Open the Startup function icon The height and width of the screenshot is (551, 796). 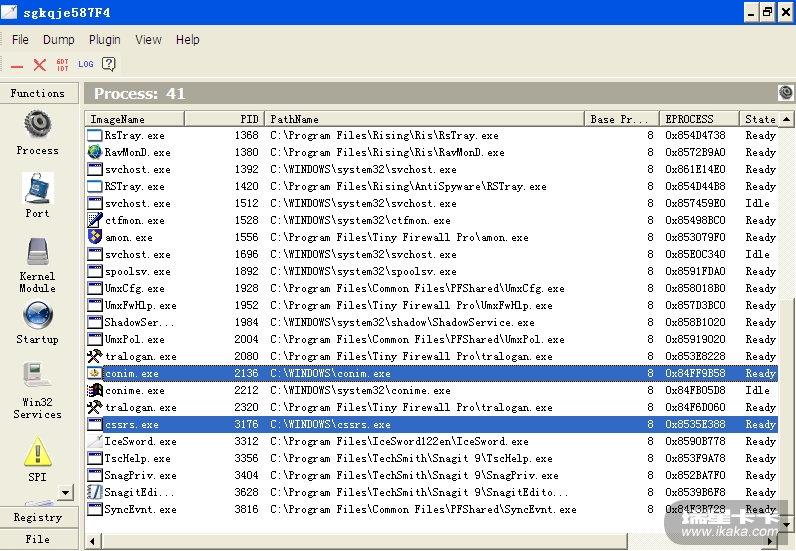[x=38, y=315]
